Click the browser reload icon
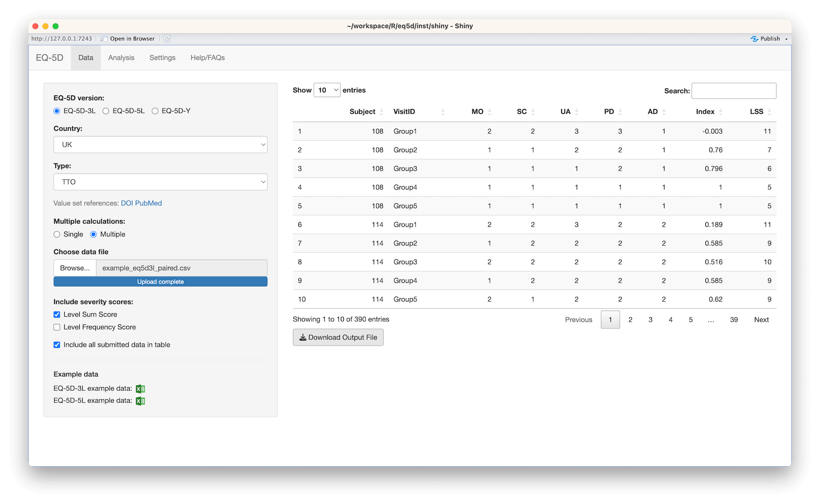 coord(167,39)
